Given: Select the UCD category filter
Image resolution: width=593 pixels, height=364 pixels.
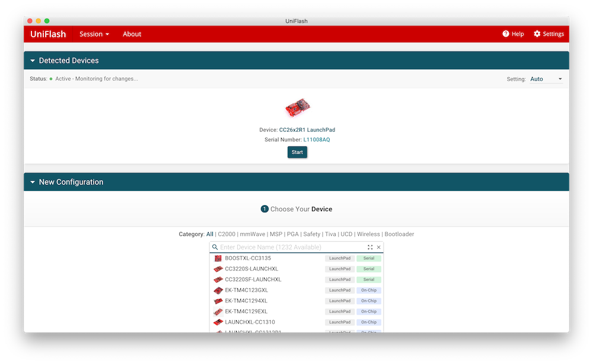Looking at the screenshot, I should (x=346, y=234).
